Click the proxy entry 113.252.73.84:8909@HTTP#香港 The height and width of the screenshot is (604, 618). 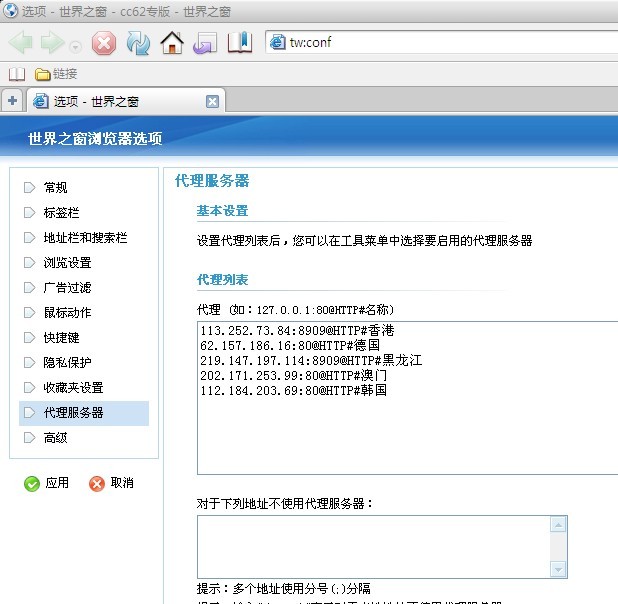click(x=297, y=330)
